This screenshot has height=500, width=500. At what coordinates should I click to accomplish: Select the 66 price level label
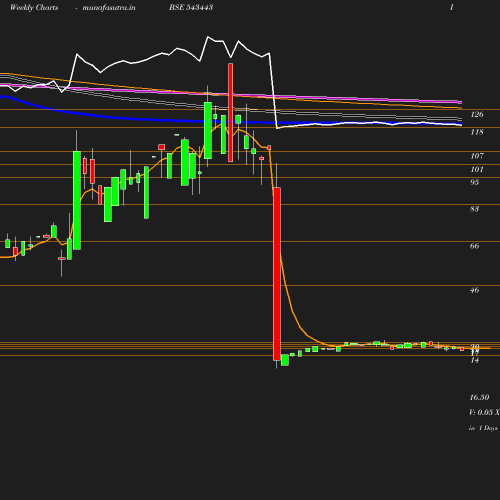475,246
